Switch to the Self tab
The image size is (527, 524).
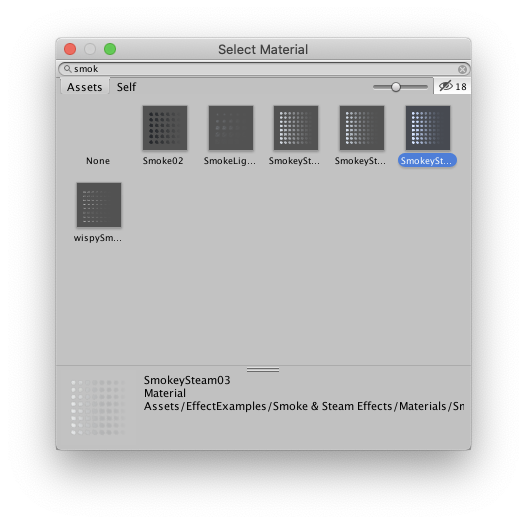[126, 87]
